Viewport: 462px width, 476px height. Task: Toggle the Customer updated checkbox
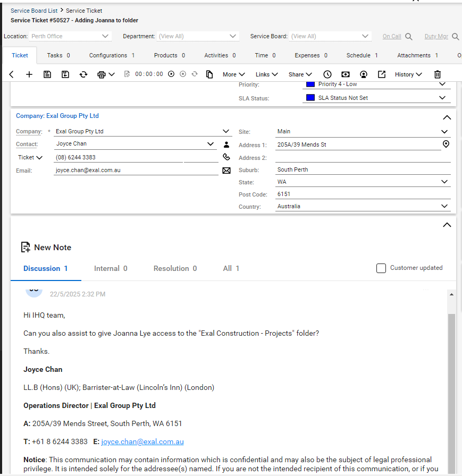pyautogui.click(x=381, y=268)
